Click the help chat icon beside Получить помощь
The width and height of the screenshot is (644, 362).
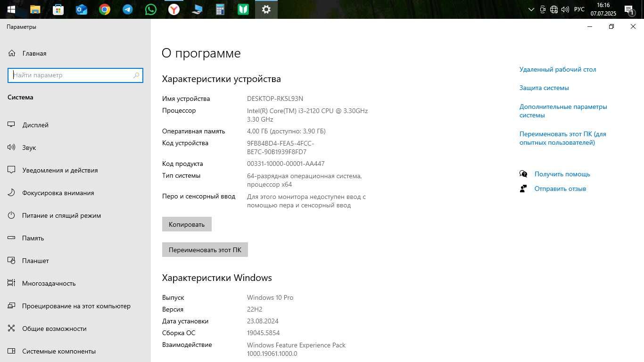click(x=523, y=174)
